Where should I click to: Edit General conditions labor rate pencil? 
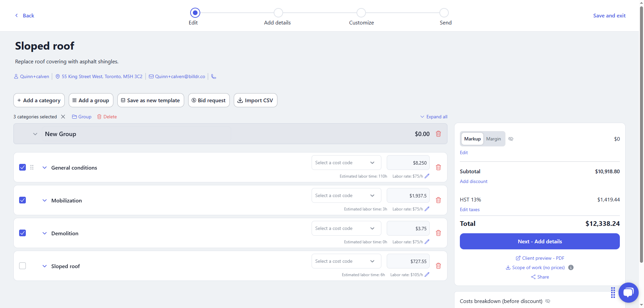427,176
